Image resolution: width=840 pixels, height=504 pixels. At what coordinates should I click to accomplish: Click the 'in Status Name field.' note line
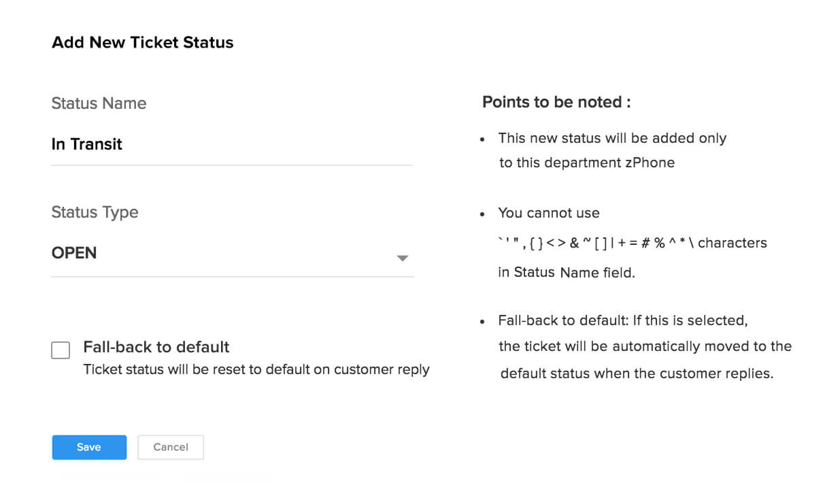[x=566, y=273]
